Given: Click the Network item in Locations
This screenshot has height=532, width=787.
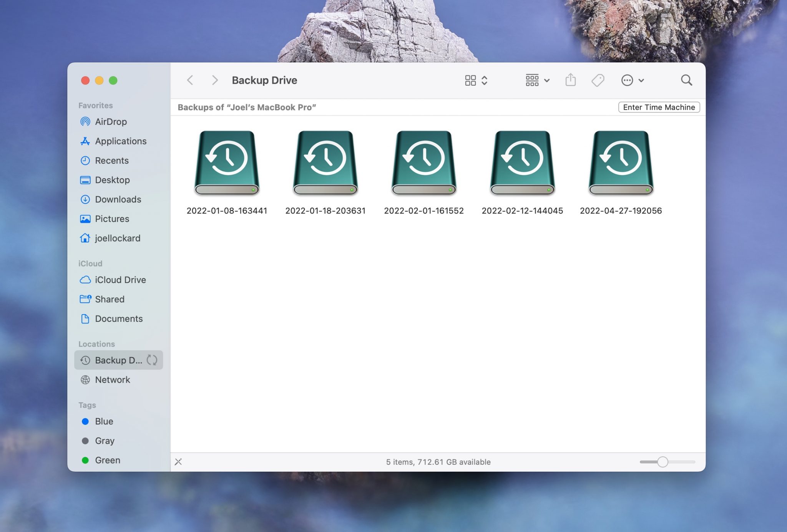Looking at the screenshot, I should (112, 380).
